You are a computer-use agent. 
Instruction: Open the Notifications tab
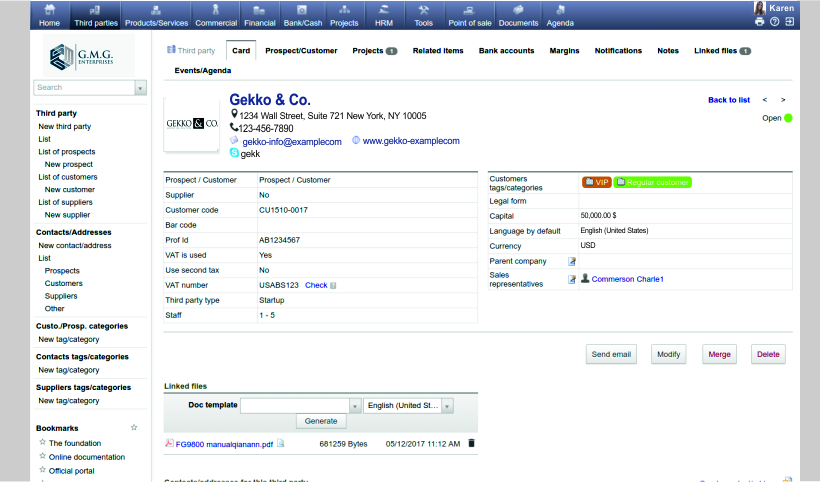[618, 51]
